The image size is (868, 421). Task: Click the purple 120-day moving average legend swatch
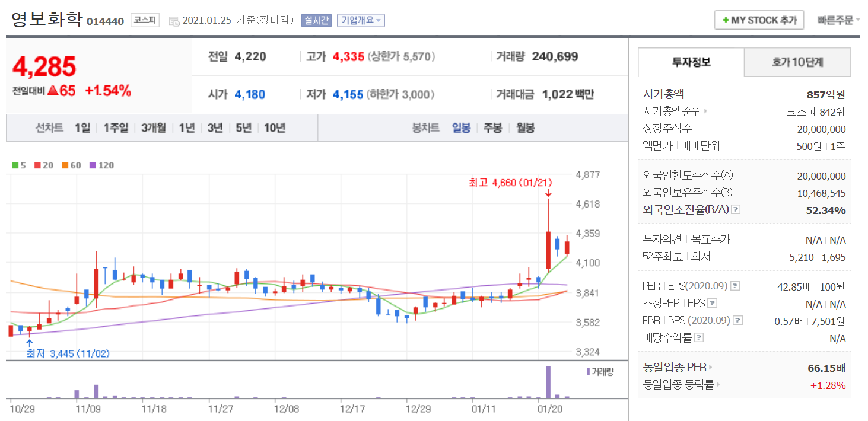pyautogui.click(x=93, y=165)
